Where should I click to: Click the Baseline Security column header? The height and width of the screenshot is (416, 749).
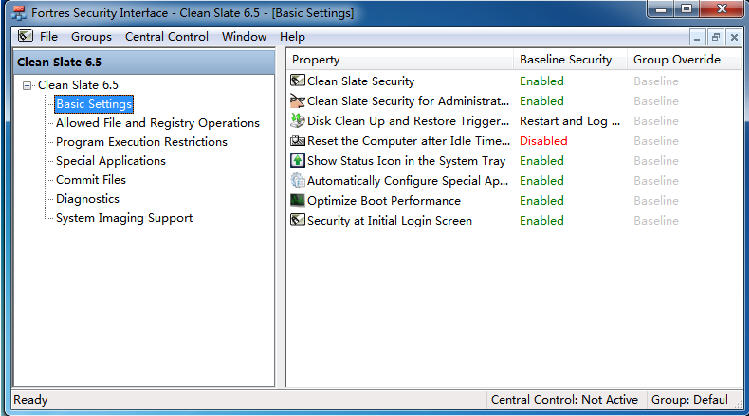click(x=565, y=60)
